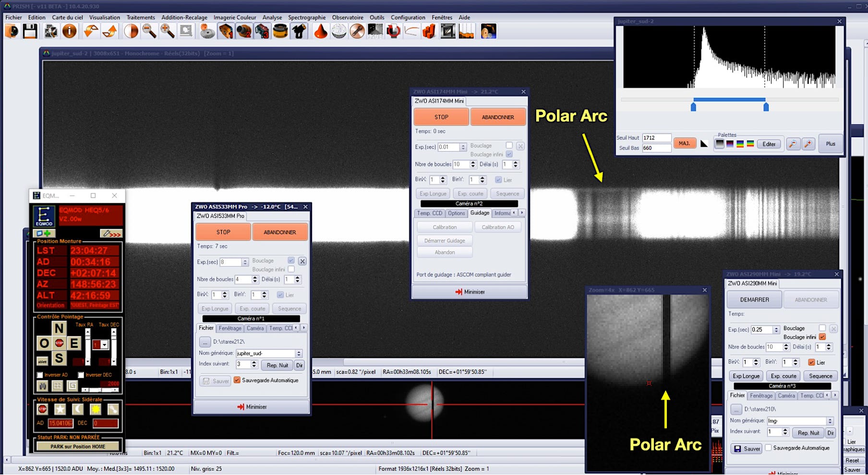
Task: Click ABANDONNER in ASI174MM Mini window
Action: 498,117
